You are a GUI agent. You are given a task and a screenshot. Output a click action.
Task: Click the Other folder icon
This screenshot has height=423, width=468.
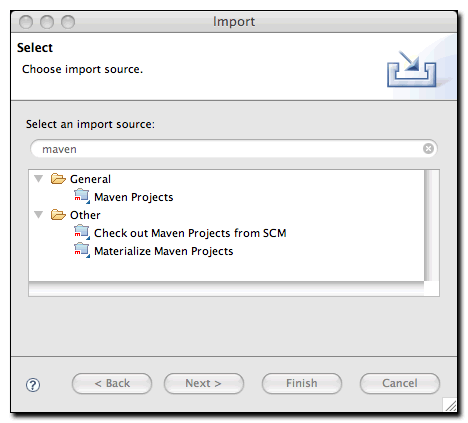(58, 215)
